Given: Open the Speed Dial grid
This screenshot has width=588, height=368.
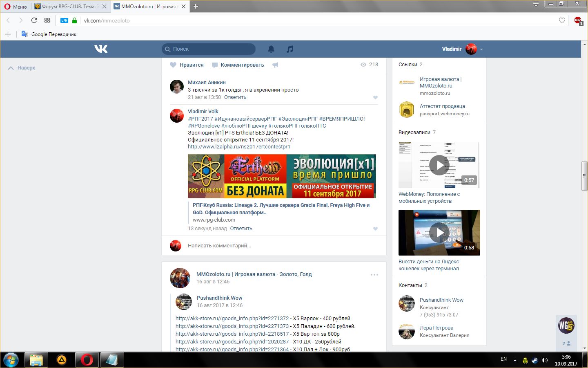Looking at the screenshot, I should (x=47, y=20).
